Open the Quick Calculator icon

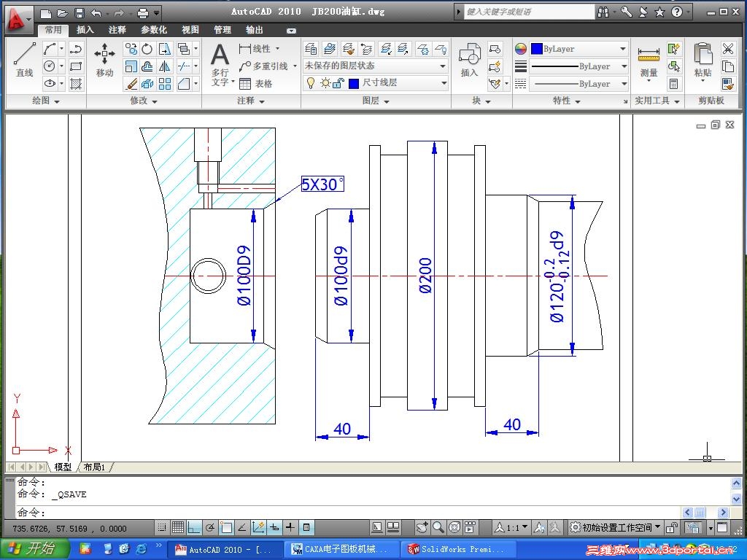point(673,84)
